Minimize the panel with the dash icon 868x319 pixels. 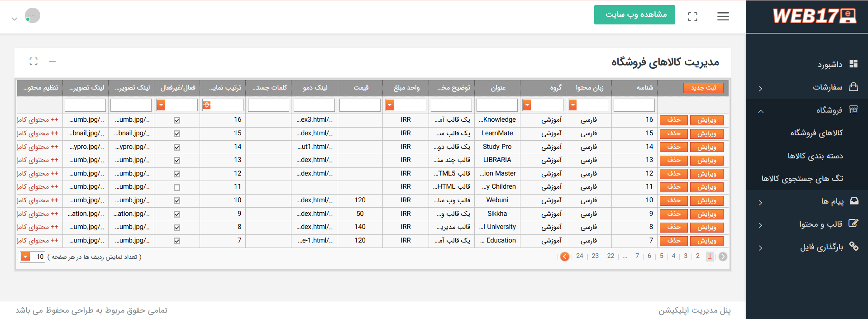tap(52, 61)
